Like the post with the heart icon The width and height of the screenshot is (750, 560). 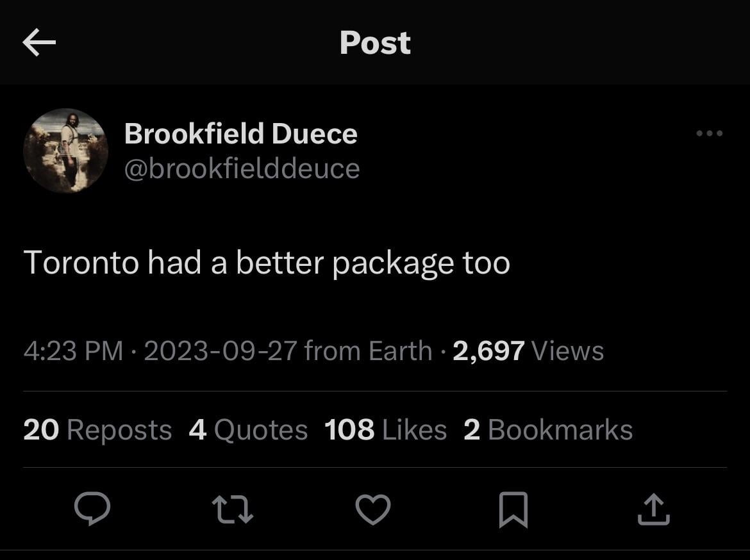pos(373,509)
